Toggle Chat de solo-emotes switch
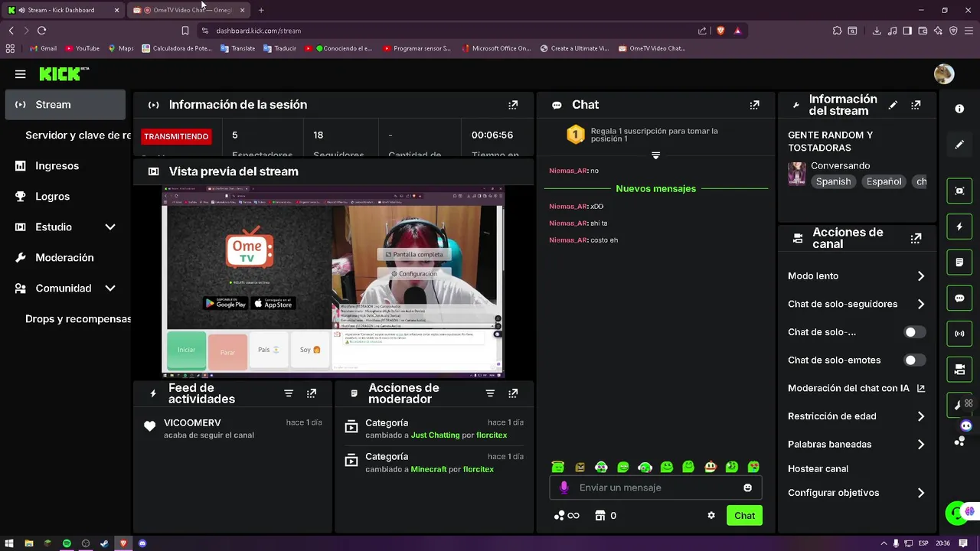Image resolution: width=980 pixels, height=551 pixels. [x=914, y=360]
